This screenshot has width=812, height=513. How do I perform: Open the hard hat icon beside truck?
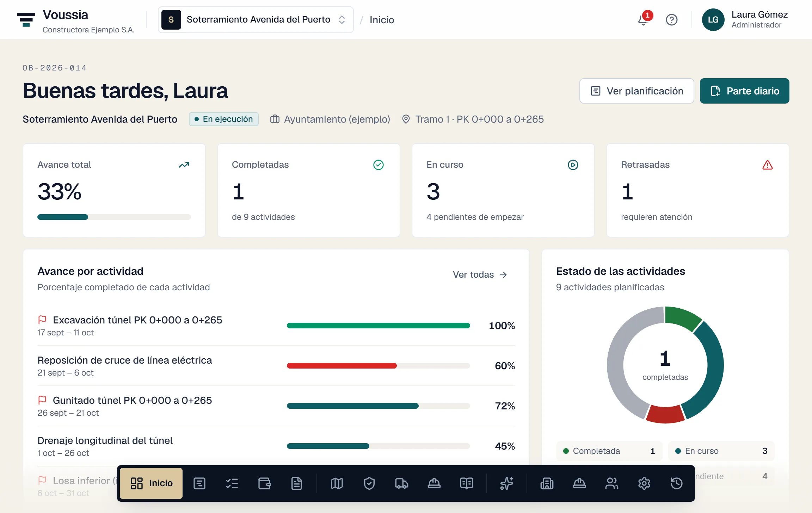pyautogui.click(x=434, y=483)
